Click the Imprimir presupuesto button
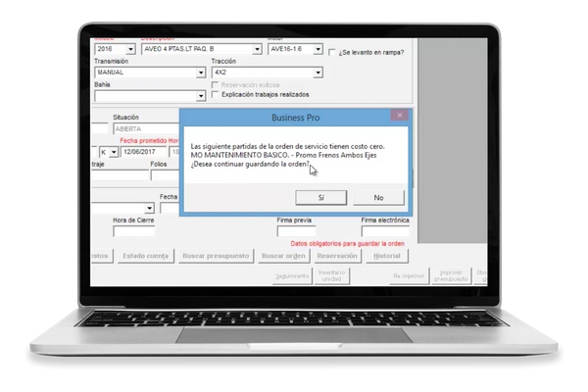 click(451, 276)
